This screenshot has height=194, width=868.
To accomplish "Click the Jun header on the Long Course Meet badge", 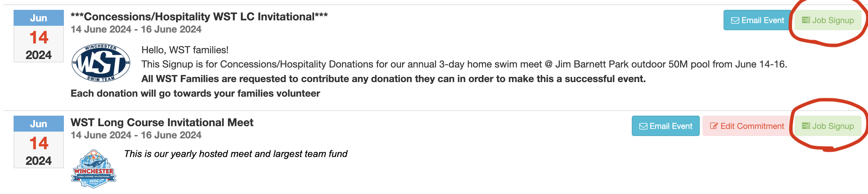I will tap(39, 124).
